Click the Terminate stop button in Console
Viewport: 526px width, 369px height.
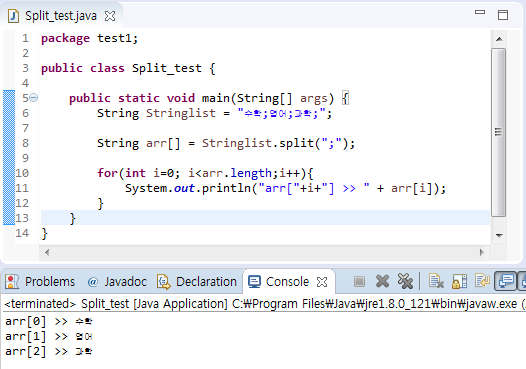359,281
